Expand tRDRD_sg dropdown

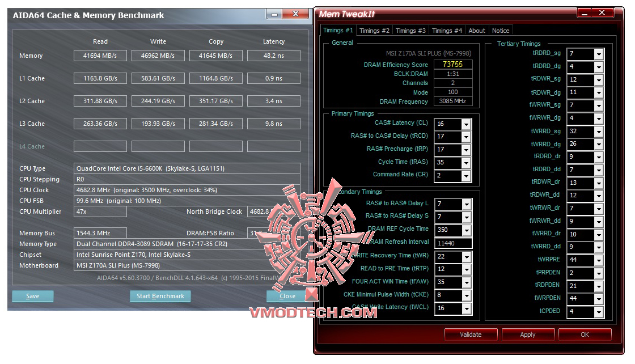599,54
